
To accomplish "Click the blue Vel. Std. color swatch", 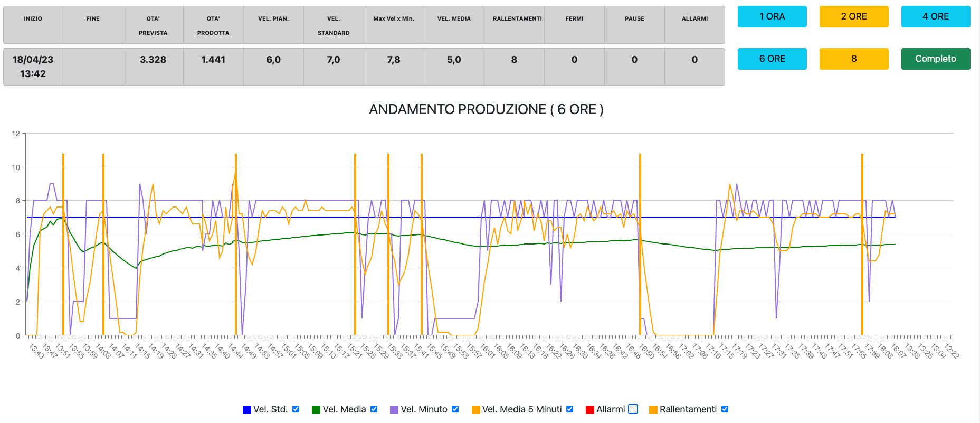I will tap(246, 409).
